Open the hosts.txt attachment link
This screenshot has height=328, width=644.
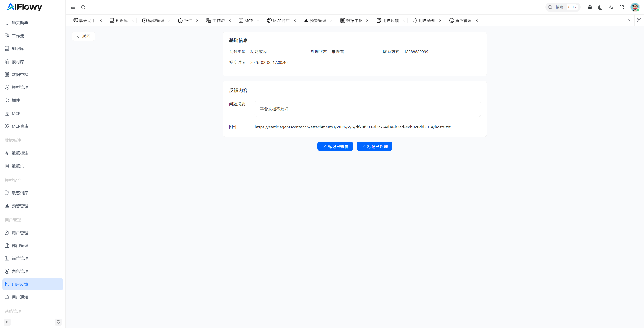pyautogui.click(x=353, y=127)
